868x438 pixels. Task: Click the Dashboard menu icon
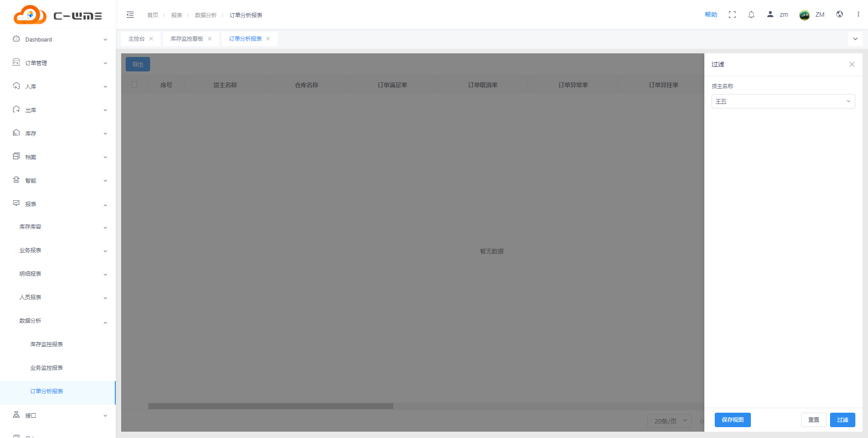(x=16, y=39)
